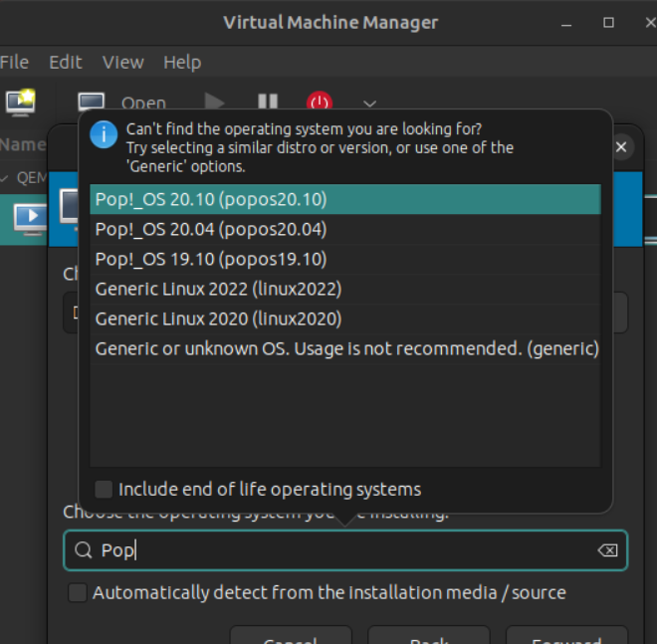
Task: Open the shutdown options dropdown arrow
Action: [369, 103]
